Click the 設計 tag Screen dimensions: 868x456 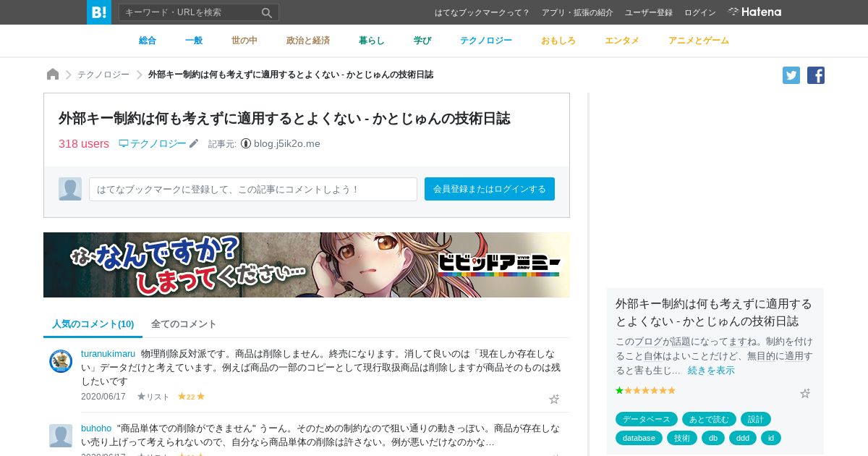756,419
